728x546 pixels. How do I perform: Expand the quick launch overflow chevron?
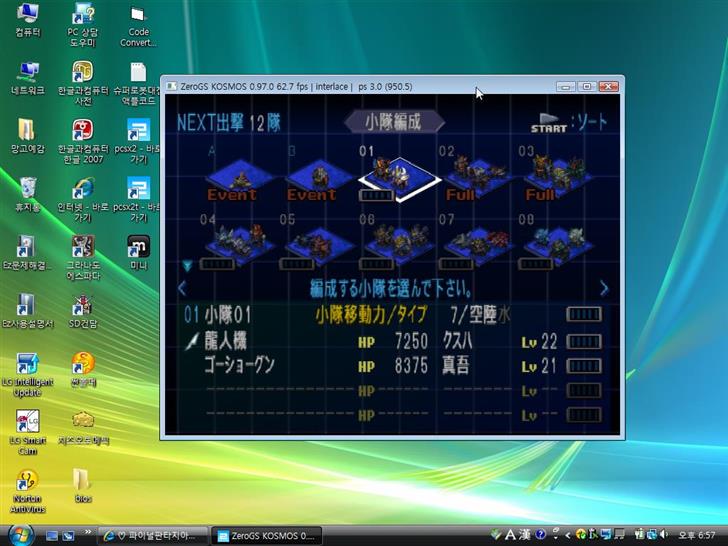88,532
